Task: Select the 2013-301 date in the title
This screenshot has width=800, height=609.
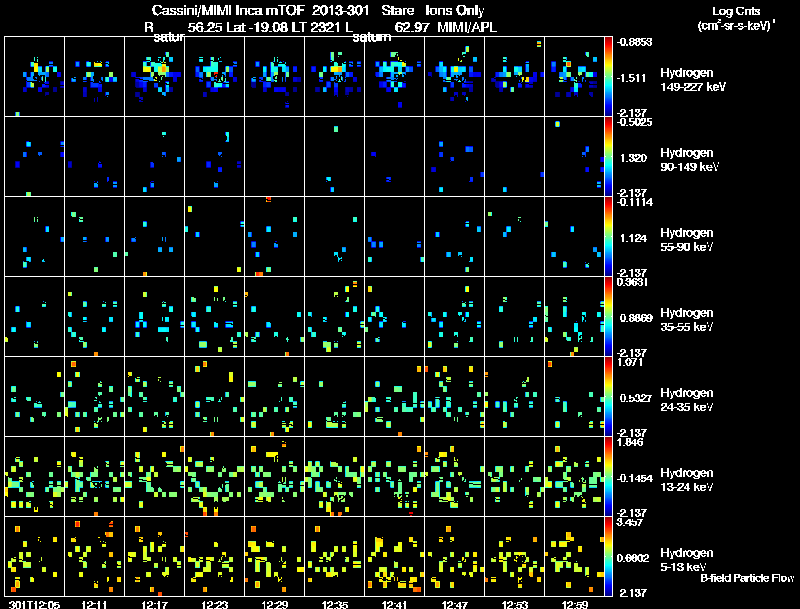Action: click(340, 10)
